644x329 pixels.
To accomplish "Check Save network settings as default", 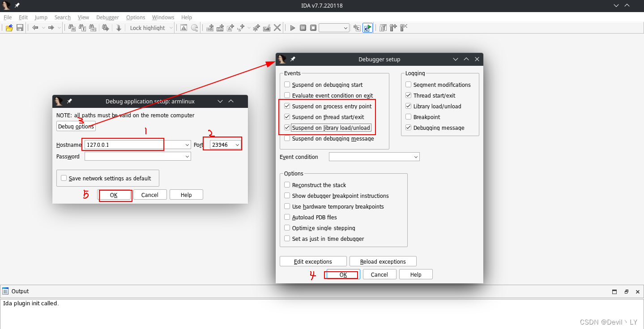I will tap(64, 178).
